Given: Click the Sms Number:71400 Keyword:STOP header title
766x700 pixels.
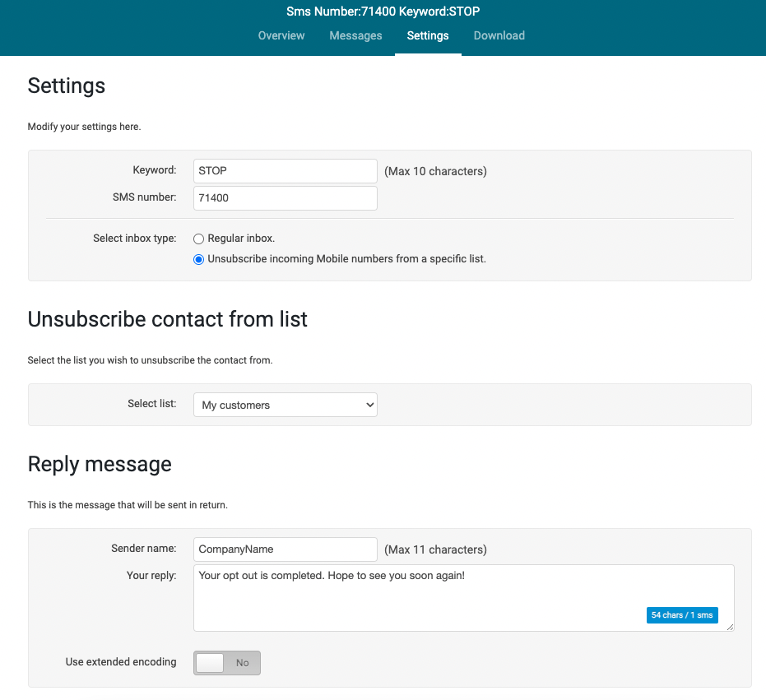Looking at the screenshot, I should pyautogui.click(x=383, y=12).
